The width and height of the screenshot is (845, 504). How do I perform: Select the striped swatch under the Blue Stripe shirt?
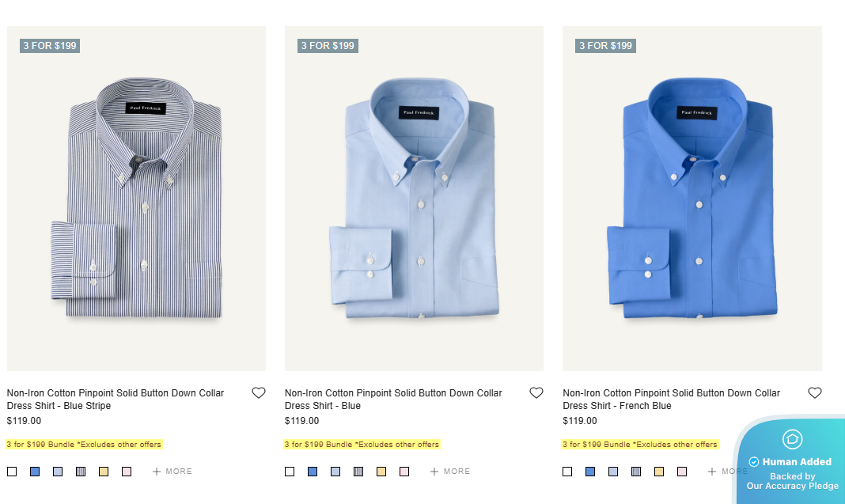[x=80, y=471]
